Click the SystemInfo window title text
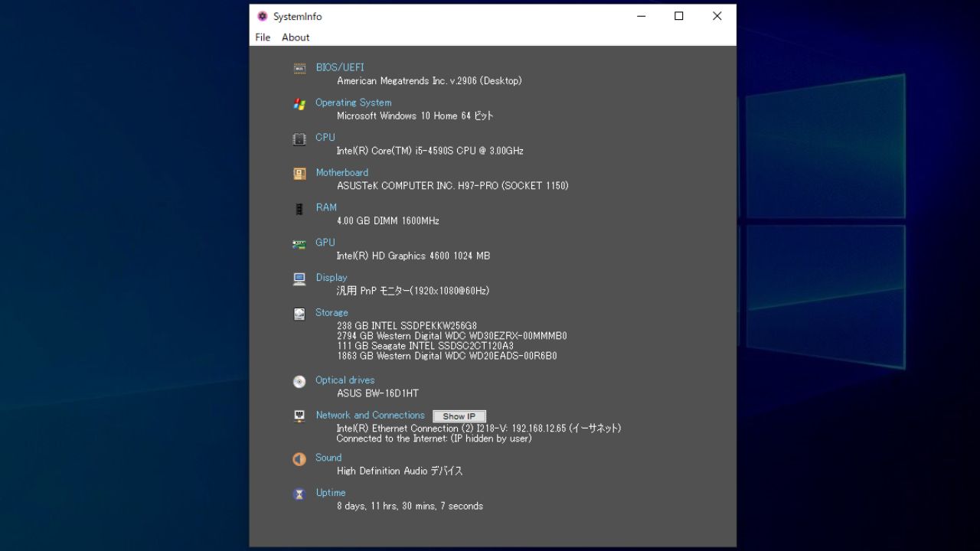 (x=298, y=17)
